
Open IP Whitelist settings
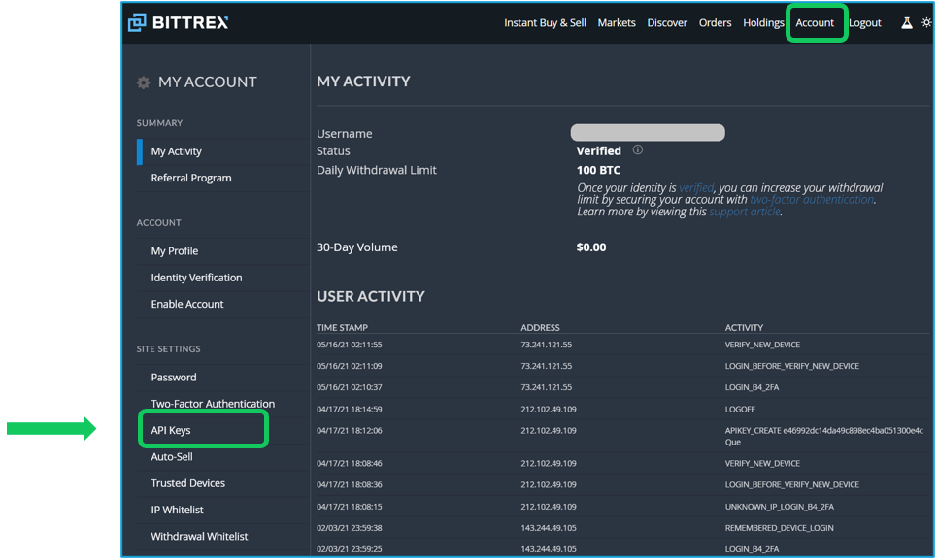point(177,510)
